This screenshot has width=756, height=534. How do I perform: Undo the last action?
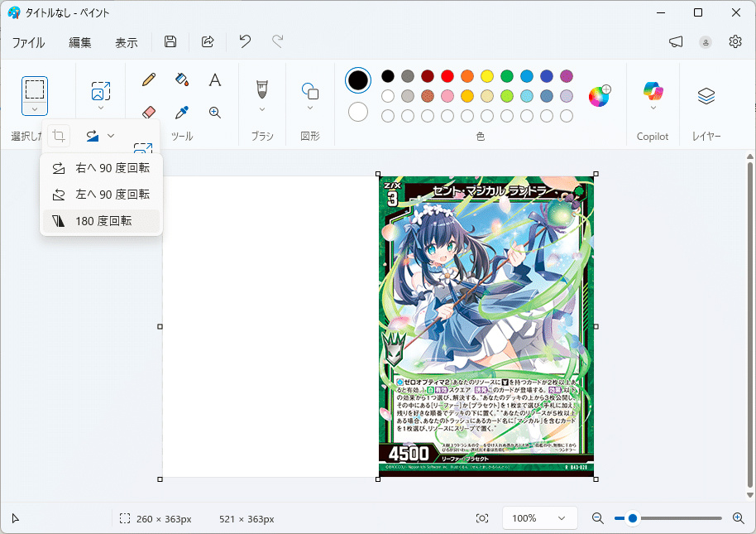click(x=244, y=41)
